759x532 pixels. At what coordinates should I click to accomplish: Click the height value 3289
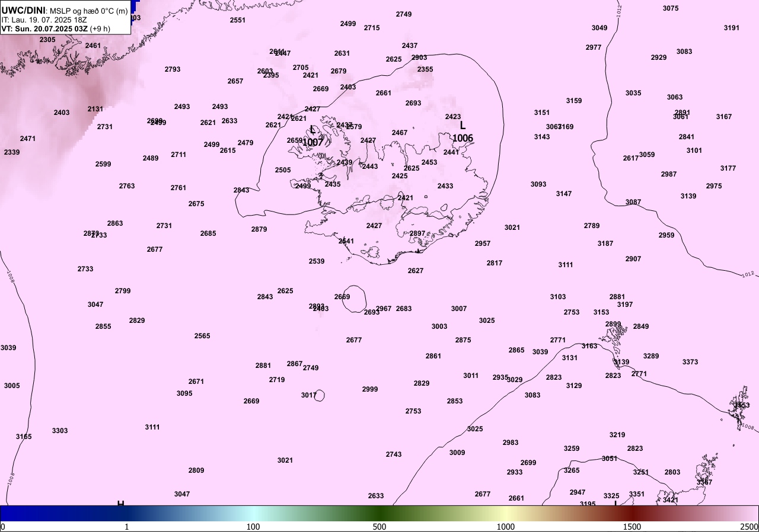coord(651,356)
